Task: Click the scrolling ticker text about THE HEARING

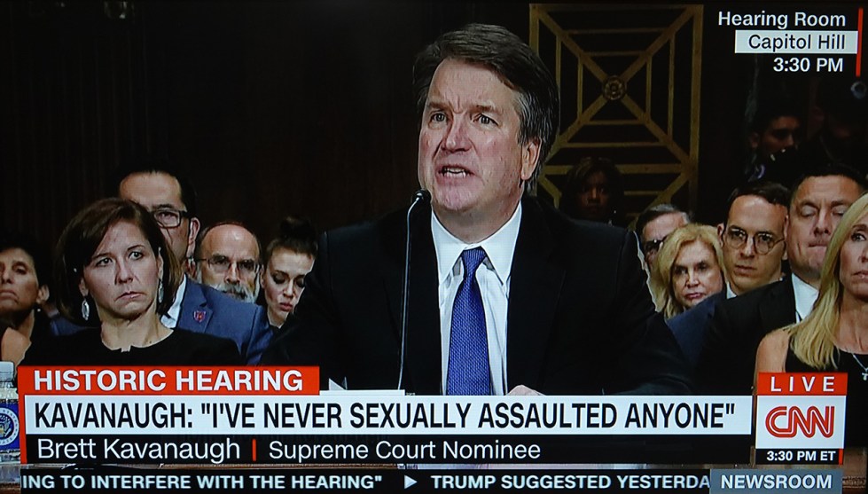Action: pos(201,482)
